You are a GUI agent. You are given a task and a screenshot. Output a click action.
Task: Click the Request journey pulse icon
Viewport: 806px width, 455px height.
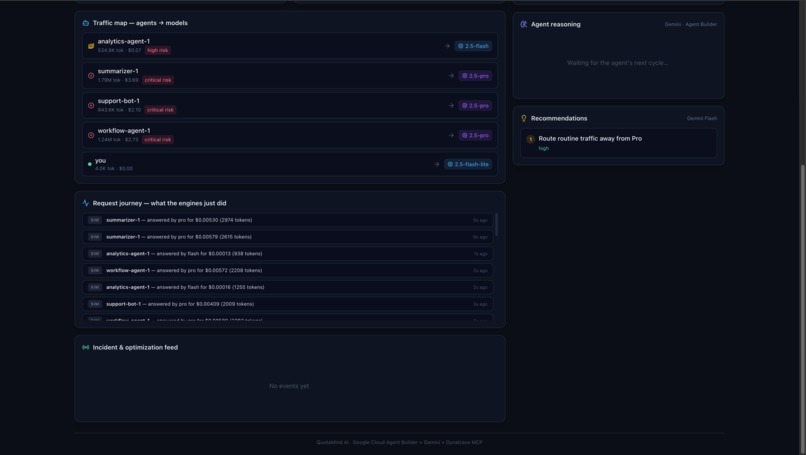(85, 203)
